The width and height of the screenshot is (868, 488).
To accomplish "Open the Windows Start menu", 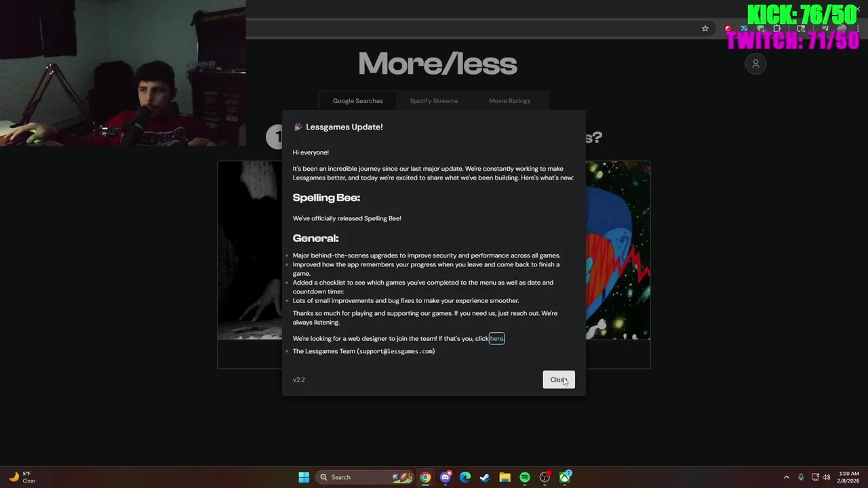I will click(304, 477).
